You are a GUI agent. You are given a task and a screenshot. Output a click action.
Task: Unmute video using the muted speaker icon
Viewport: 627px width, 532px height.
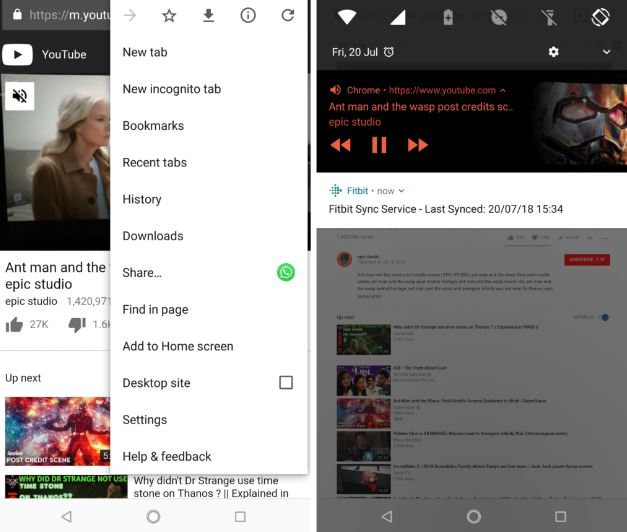click(x=20, y=96)
